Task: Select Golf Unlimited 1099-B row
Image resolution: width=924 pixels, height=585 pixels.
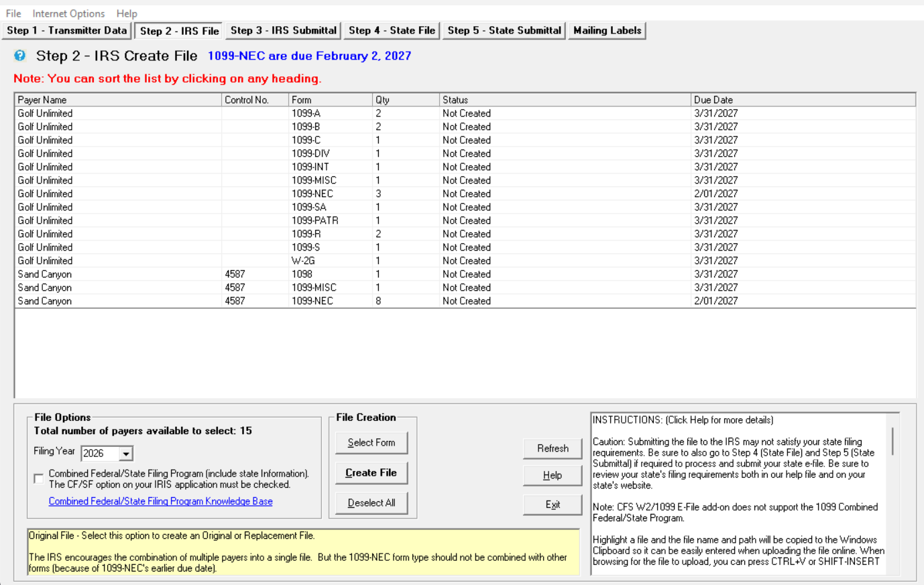Action: pyautogui.click(x=465, y=127)
